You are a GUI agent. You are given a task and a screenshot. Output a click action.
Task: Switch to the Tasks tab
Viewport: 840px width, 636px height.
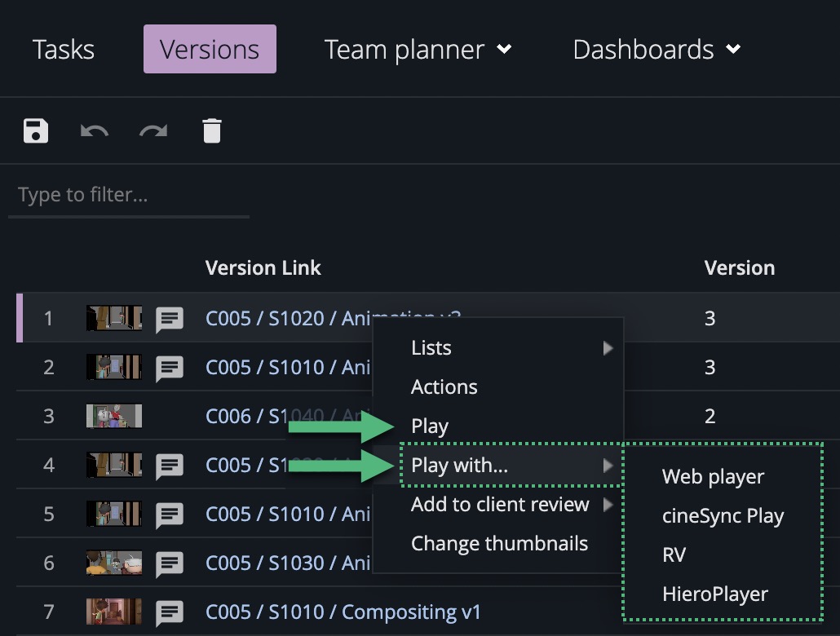63,49
